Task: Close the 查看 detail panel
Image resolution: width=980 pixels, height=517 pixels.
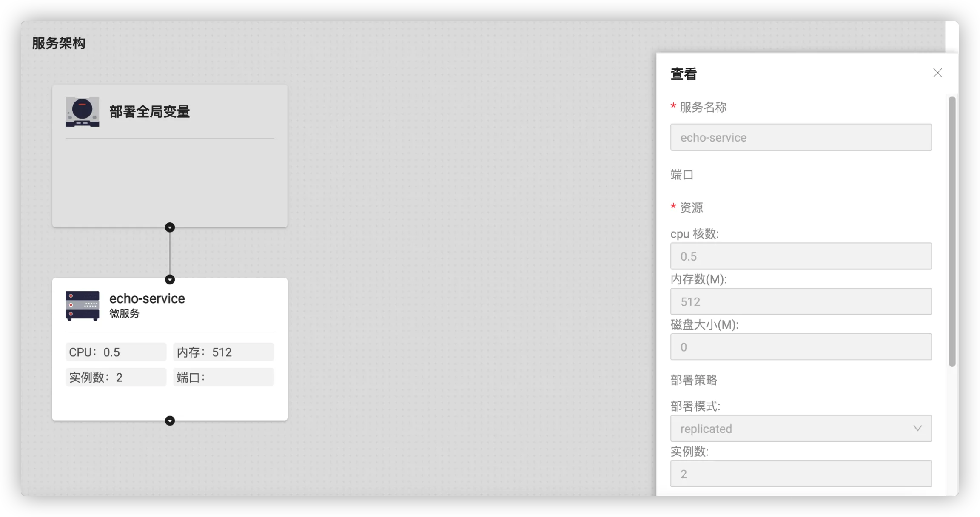Action: (x=937, y=73)
